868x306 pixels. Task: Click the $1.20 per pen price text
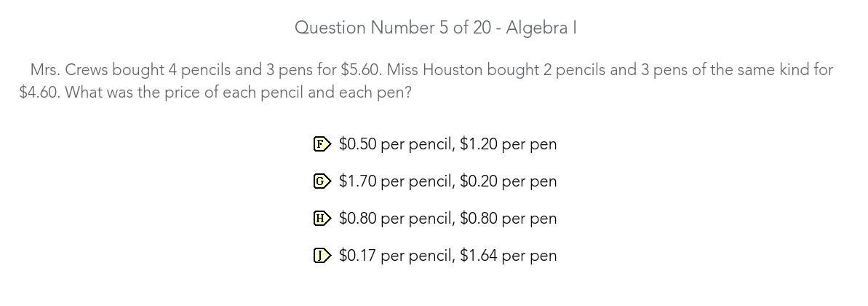click(508, 144)
